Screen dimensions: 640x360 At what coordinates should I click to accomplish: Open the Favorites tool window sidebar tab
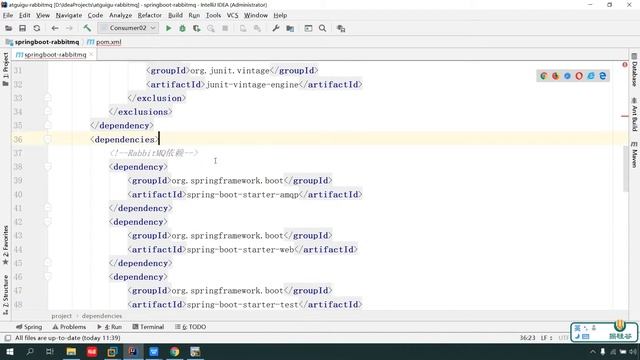tap(5, 245)
